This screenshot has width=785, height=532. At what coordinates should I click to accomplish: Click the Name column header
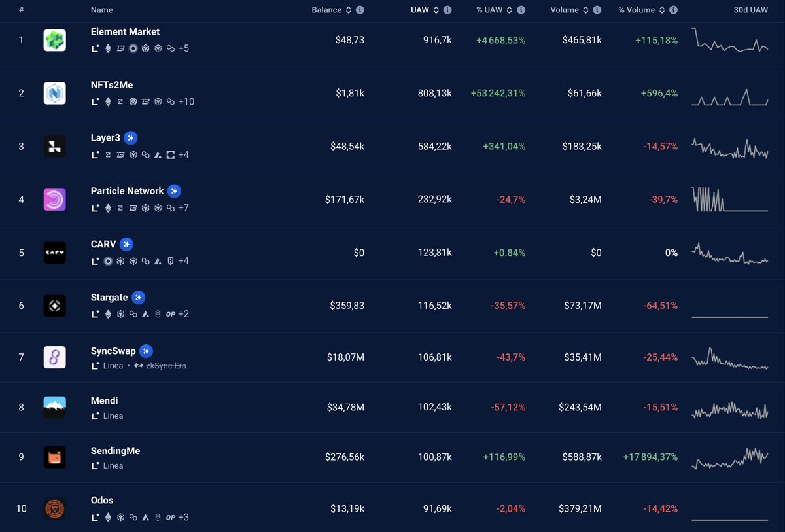point(101,10)
